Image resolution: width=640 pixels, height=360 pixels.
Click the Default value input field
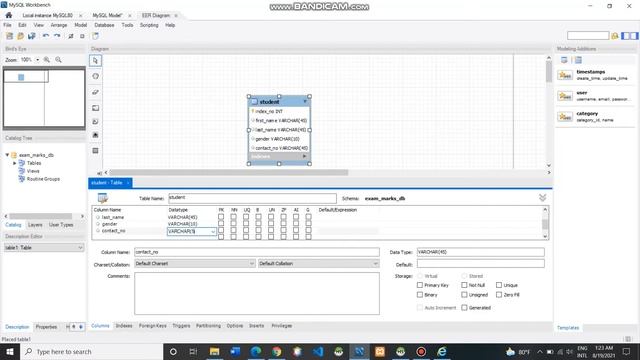click(x=480, y=264)
